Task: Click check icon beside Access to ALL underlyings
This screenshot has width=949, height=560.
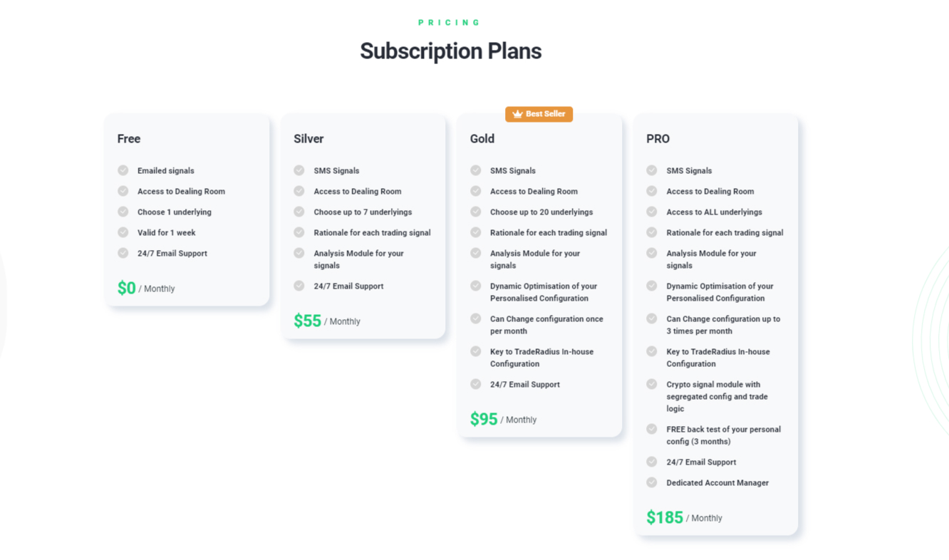Action: 652,212
